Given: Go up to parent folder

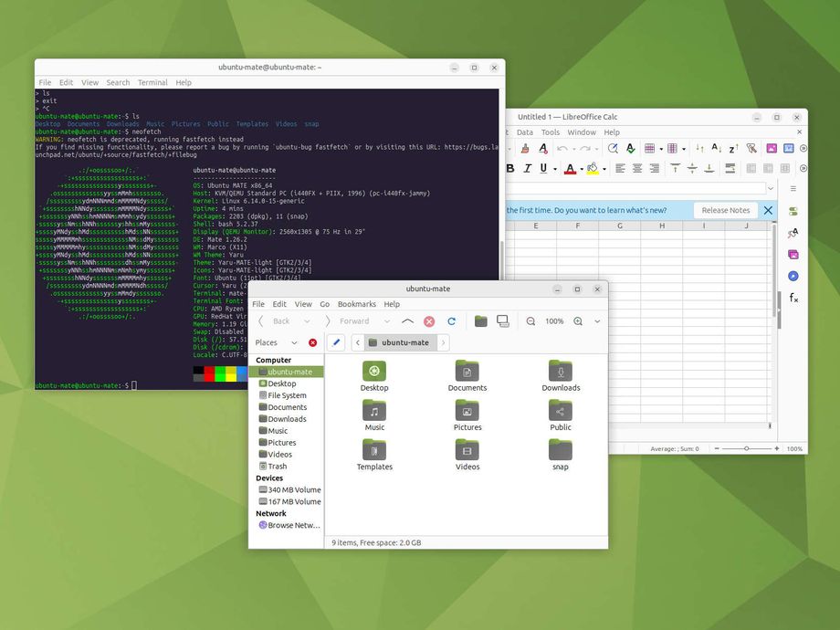Looking at the screenshot, I should coord(407,321).
